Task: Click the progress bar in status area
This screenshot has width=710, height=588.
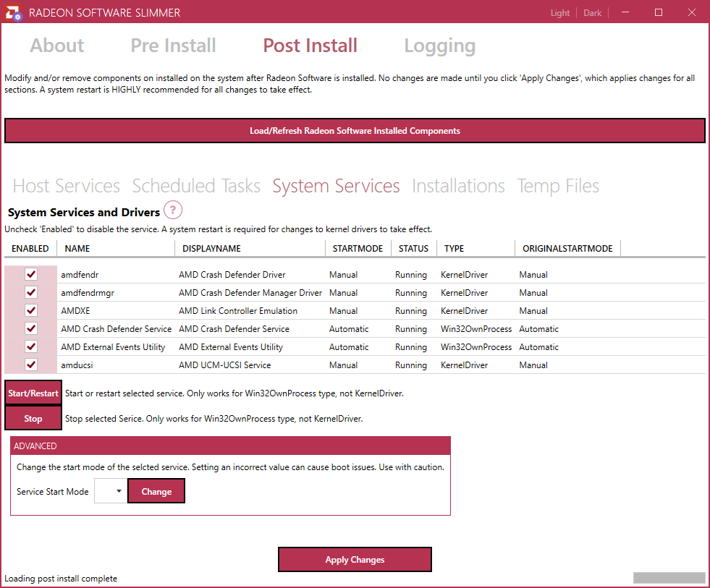Action: (669, 578)
